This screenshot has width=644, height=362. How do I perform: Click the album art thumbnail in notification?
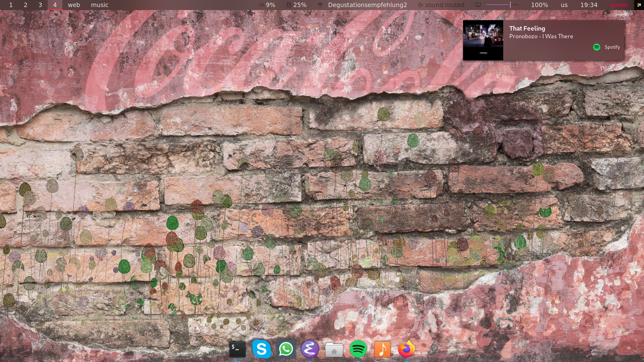tap(483, 40)
